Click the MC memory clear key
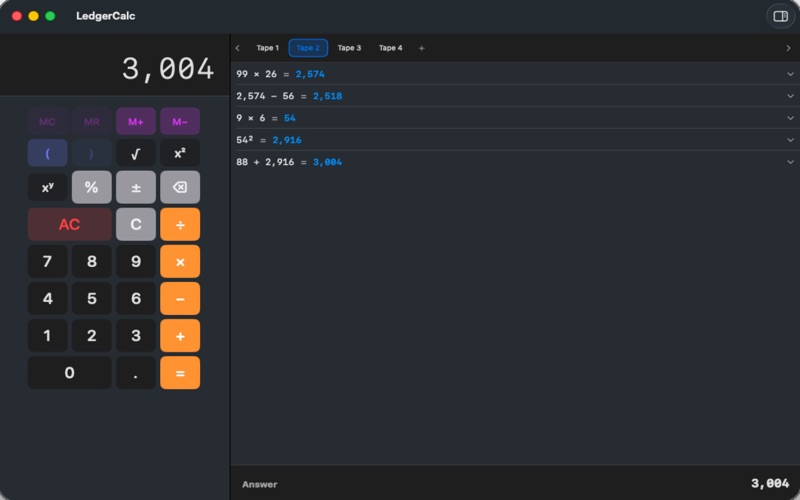This screenshot has width=800, height=500. (47, 121)
